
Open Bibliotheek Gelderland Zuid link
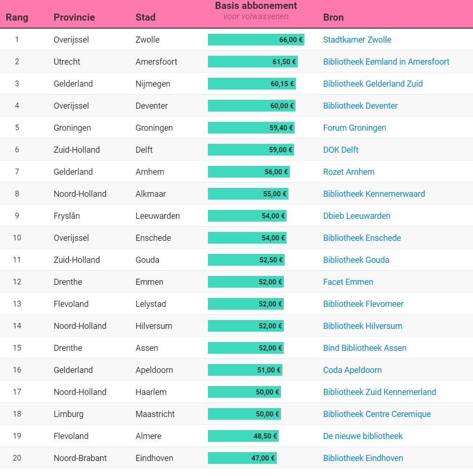373,84
